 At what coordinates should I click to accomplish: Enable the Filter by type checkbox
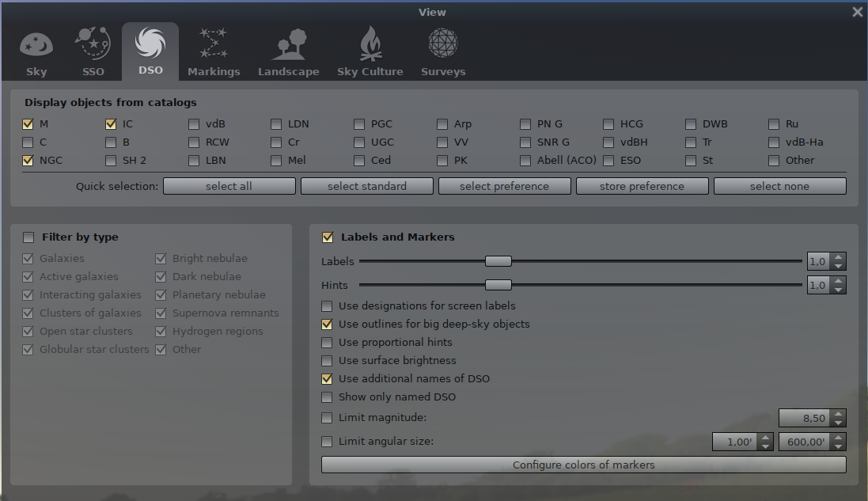[x=29, y=237]
